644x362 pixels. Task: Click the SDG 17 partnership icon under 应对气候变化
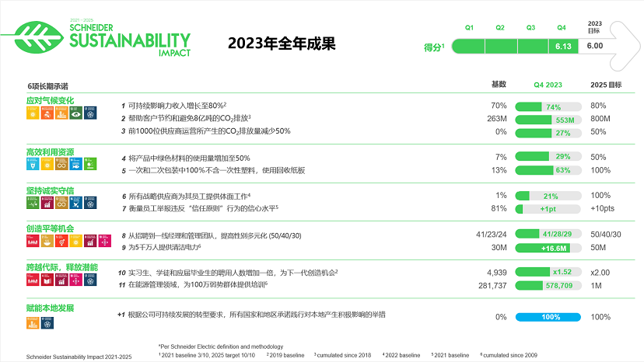90,113
